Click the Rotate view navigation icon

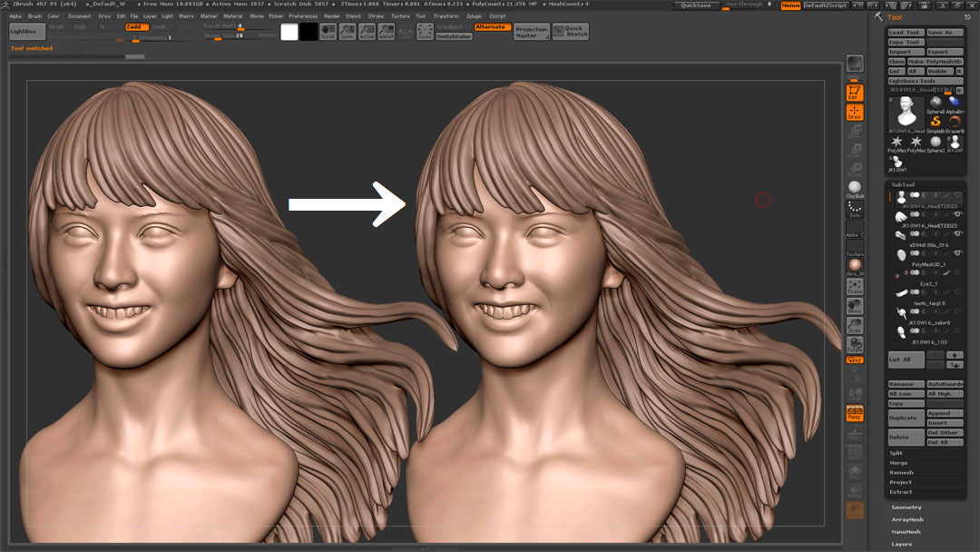click(855, 344)
